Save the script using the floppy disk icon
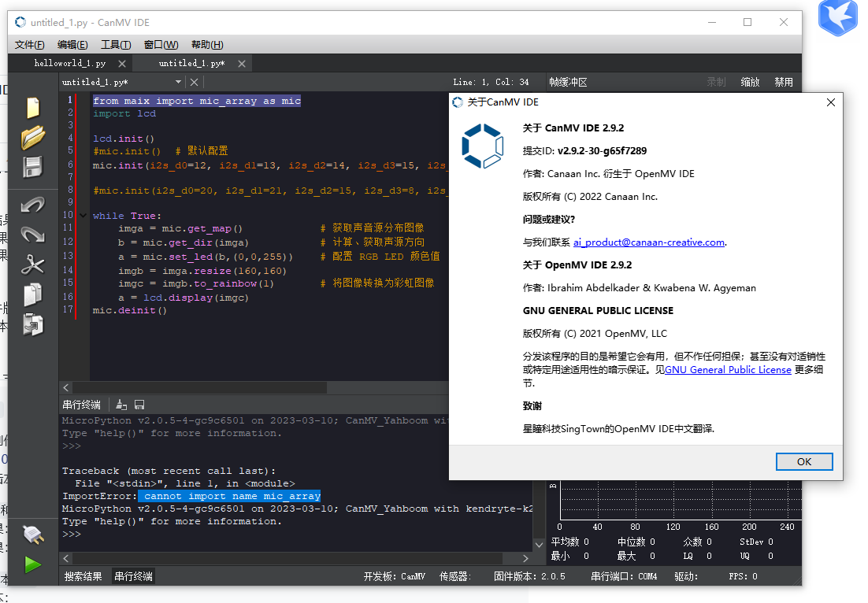The height and width of the screenshot is (603, 868). 32,168
